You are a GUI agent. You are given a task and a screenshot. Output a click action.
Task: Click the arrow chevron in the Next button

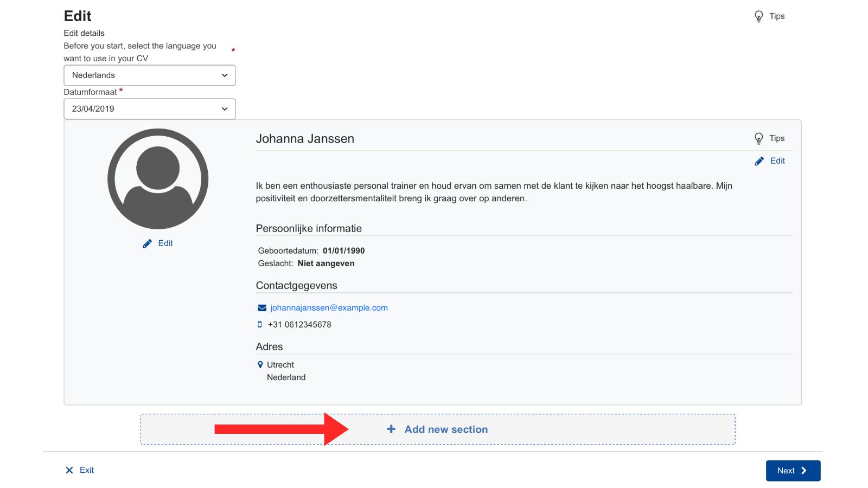804,471
